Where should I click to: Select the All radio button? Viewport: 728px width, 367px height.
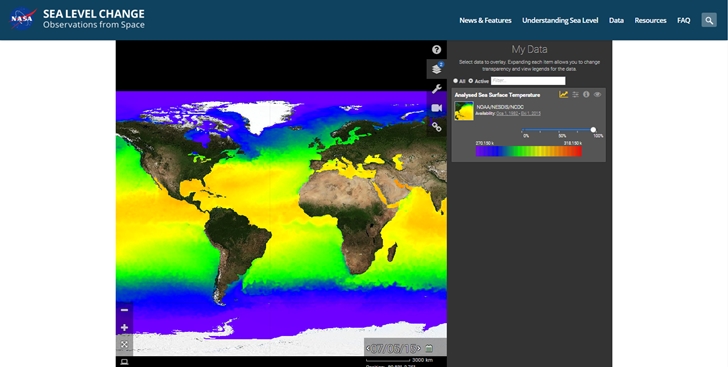pyautogui.click(x=455, y=81)
